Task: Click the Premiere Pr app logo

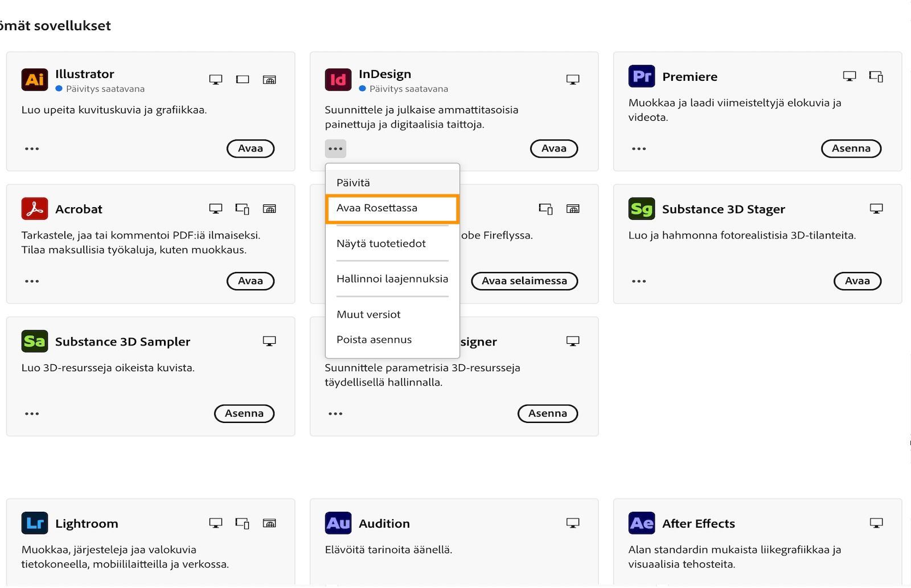Action: (x=642, y=76)
